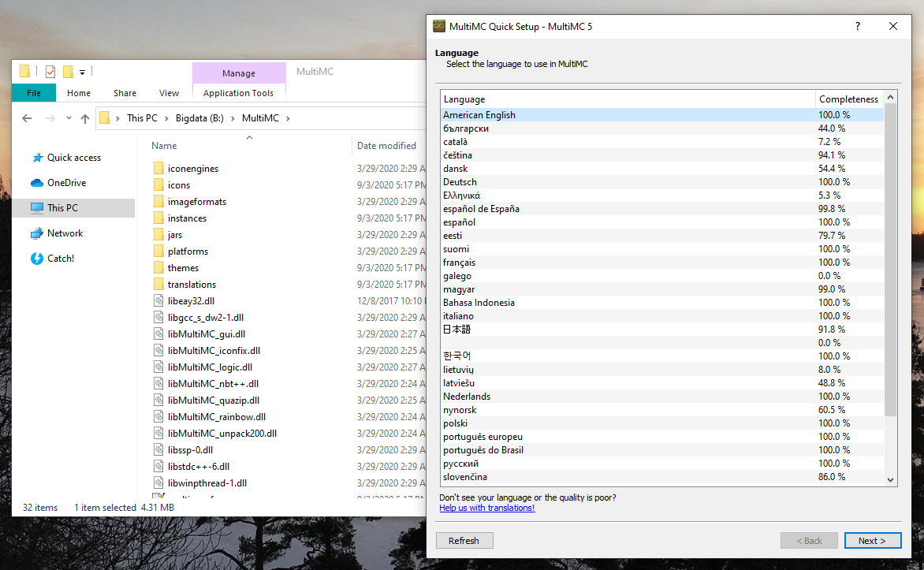Screen dimensions: 924x570
Task: Click the Catch! icon in Explorer sidebar
Action: (37, 258)
